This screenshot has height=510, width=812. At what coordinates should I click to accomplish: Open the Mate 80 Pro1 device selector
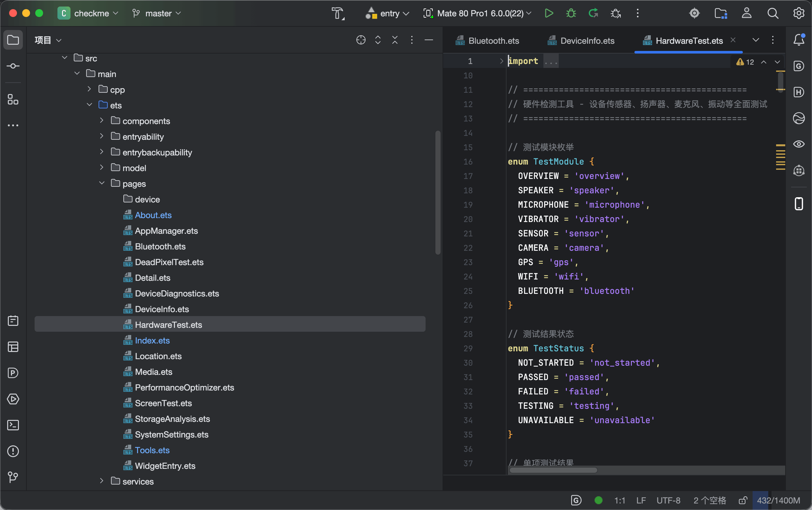[x=477, y=13]
